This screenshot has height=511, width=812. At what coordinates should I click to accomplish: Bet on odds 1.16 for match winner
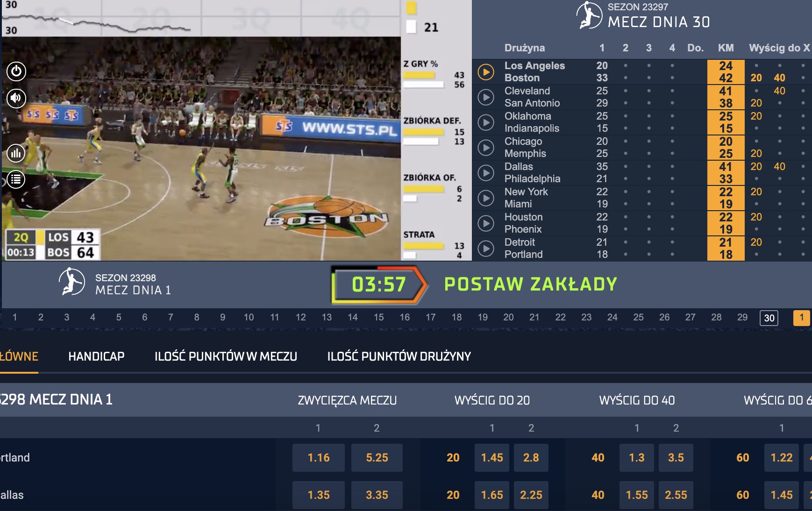319,458
